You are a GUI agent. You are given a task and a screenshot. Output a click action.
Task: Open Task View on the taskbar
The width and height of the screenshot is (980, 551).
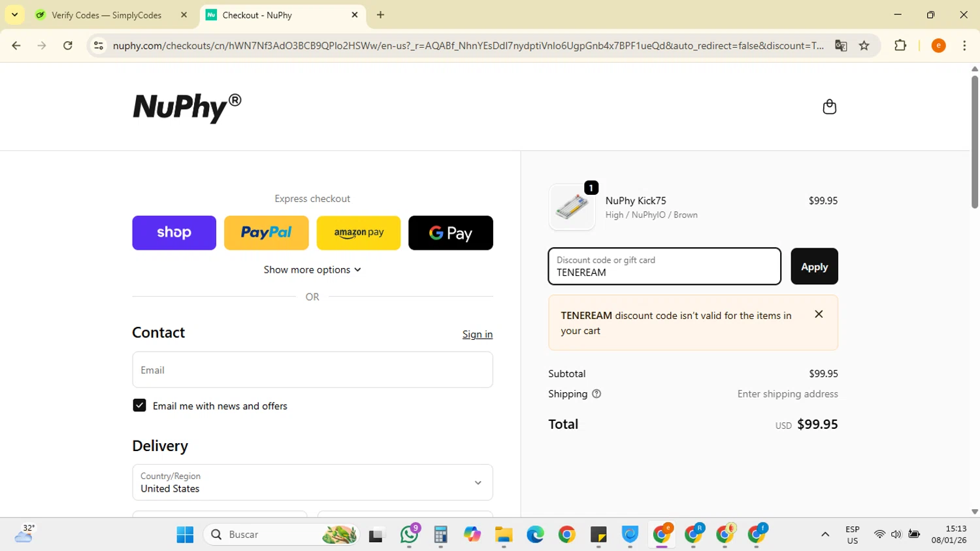coord(377,535)
